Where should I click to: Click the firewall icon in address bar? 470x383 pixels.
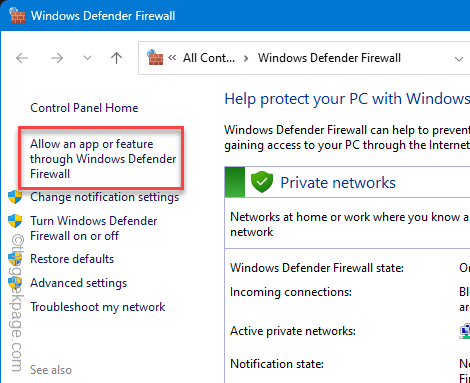pos(155,57)
